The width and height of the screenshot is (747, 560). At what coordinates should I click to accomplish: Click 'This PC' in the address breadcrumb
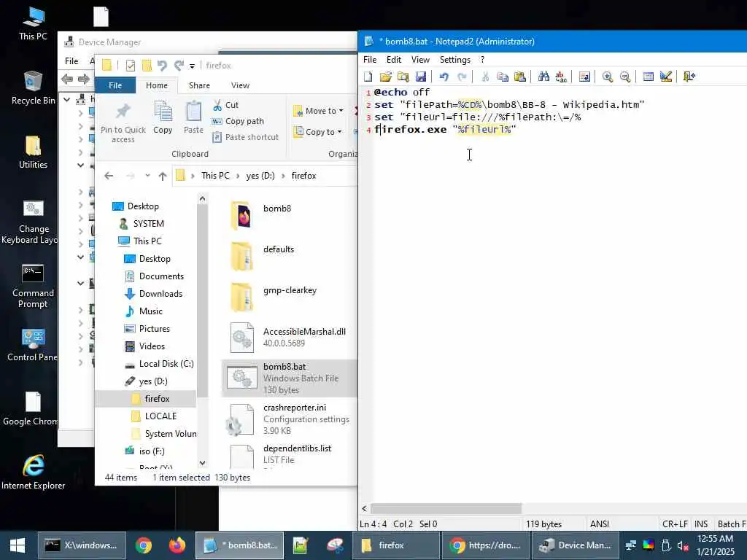(215, 176)
